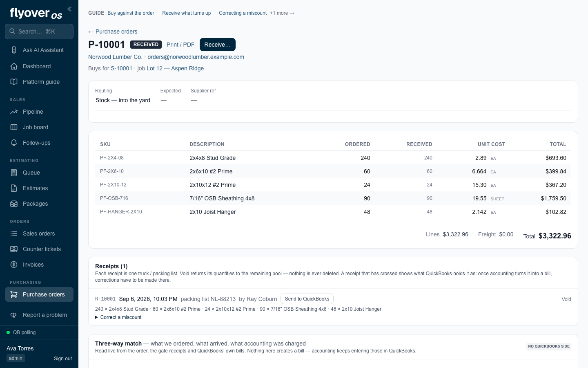
Task: Click the green QB polling status dot
Action: pyautogui.click(x=8, y=332)
